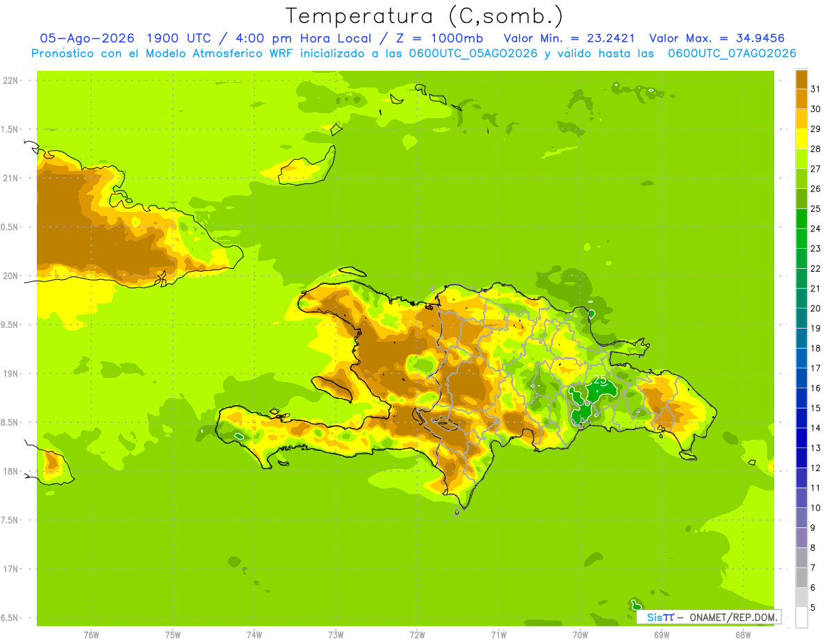The height and width of the screenshot is (644, 834).
Task: Click the 20N latitude axis label
Action: coord(10,276)
